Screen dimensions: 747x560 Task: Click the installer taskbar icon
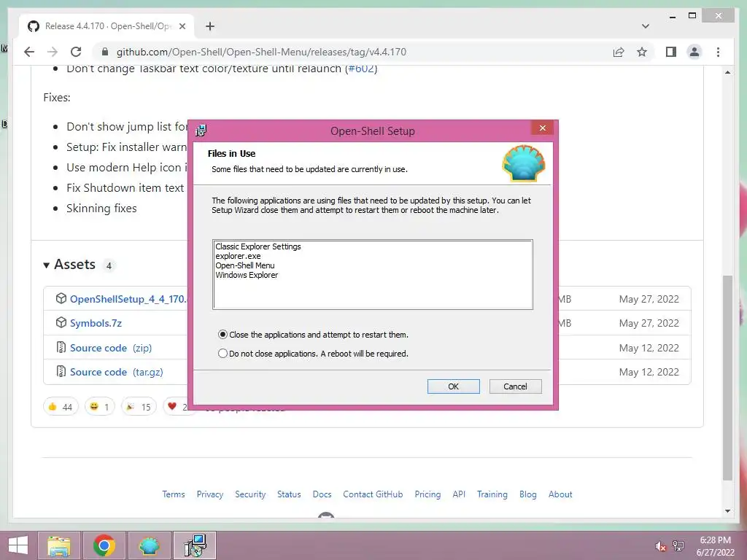coord(194,545)
